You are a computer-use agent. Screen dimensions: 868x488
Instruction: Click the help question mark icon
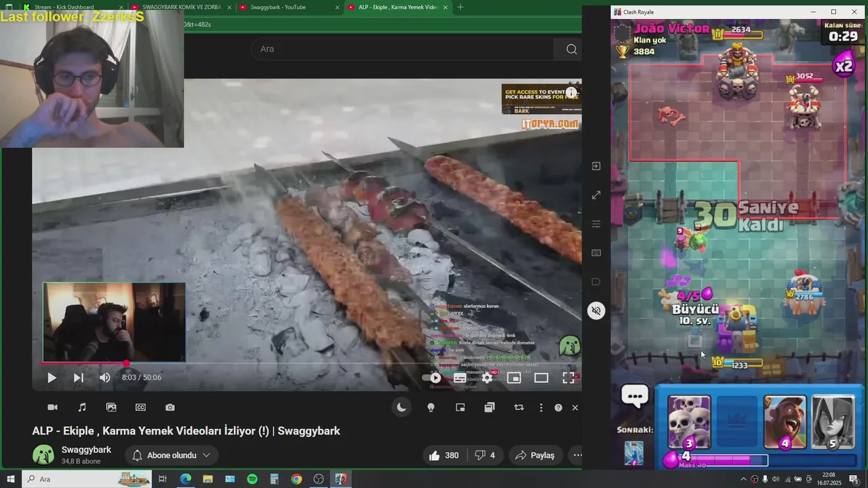[558, 407]
